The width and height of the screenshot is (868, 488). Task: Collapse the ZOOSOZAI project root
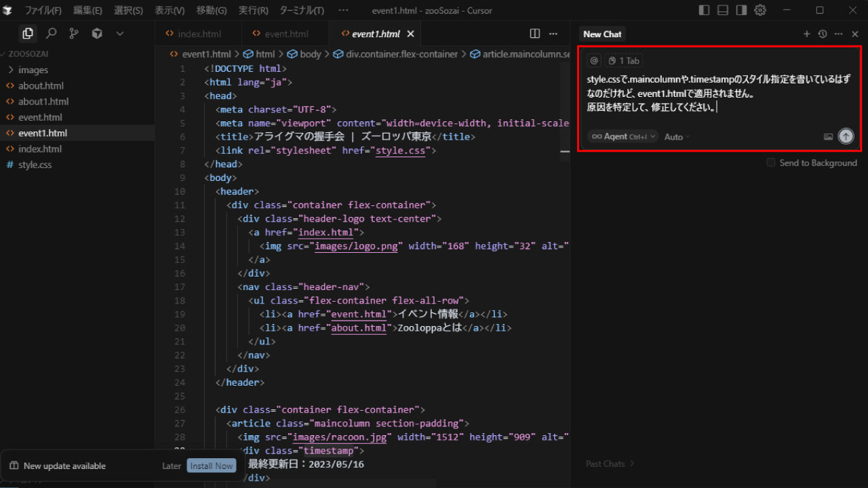click(77, 54)
